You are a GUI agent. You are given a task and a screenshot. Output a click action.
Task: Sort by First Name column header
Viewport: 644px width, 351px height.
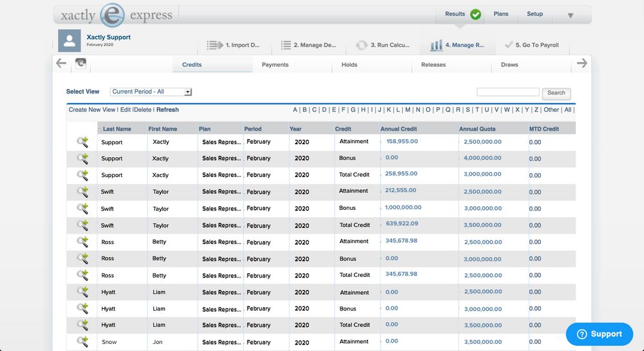click(162, 129)
